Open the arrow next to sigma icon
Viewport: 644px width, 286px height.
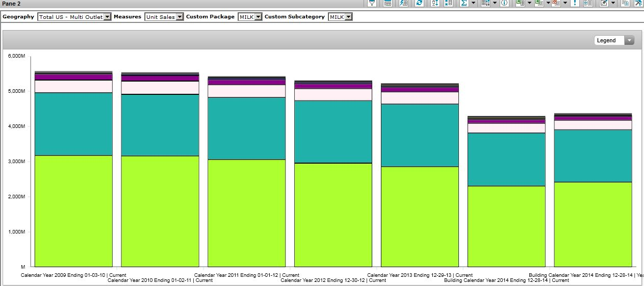pos(473,3)
